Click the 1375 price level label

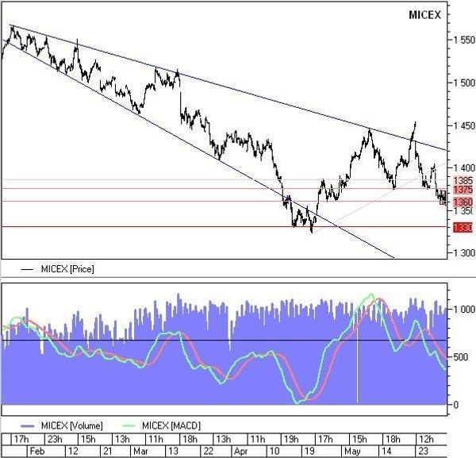tap(463, 191)
